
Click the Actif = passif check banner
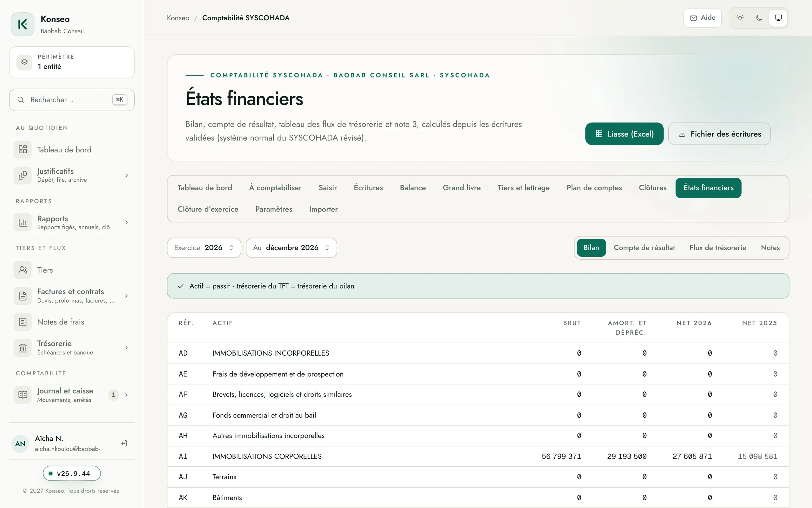pyautogui.click(x=478, y=286)
